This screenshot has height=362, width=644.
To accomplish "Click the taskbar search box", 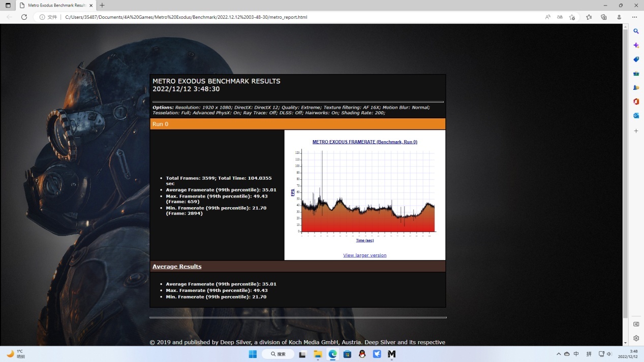I will (278, 354).
